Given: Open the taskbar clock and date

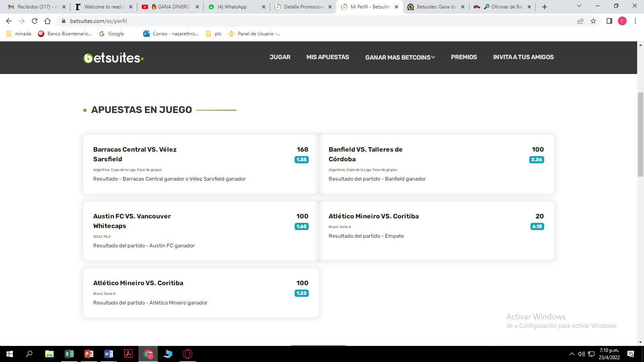Looking at the screenshot, I should pyautogui.click(x=609, y=354).
